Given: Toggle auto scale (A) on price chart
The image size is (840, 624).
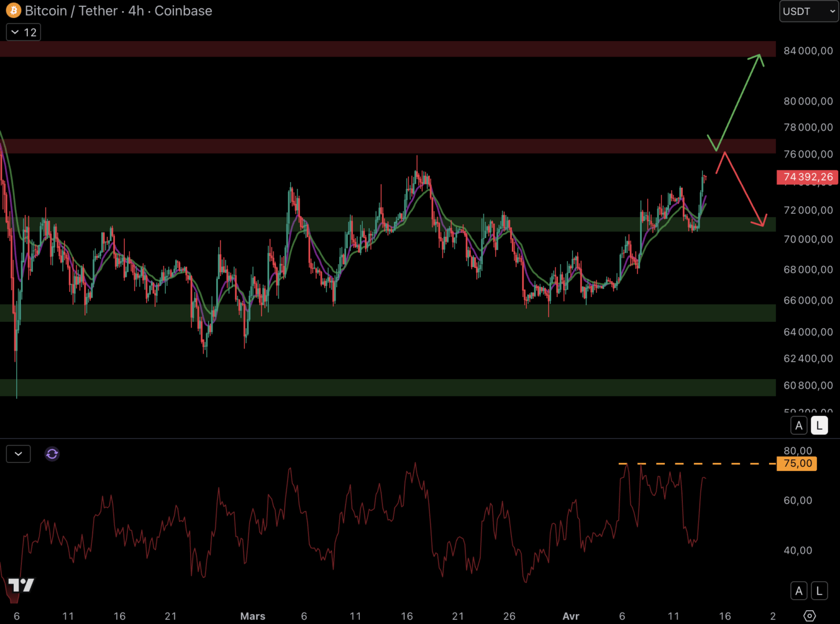Looking at the screenshot, I should (x=798, y=426).
